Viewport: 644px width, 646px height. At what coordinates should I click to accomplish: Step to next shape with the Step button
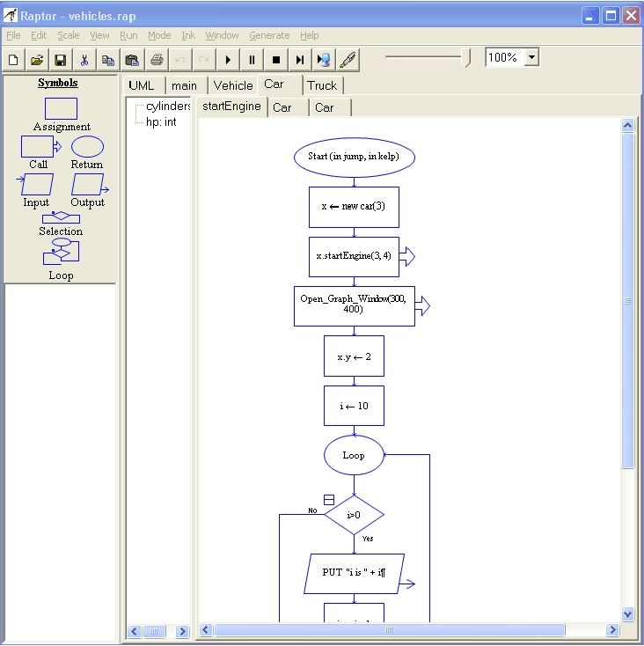pyautogui.click(x=300, y=60)
